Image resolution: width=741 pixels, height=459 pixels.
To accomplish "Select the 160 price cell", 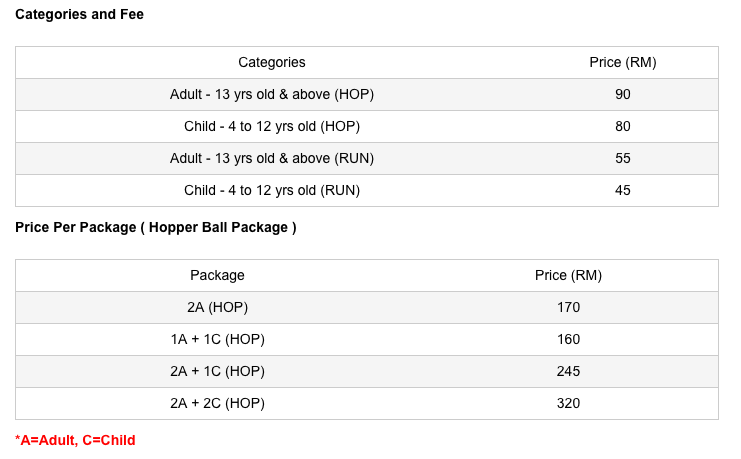I will [569, 339].
